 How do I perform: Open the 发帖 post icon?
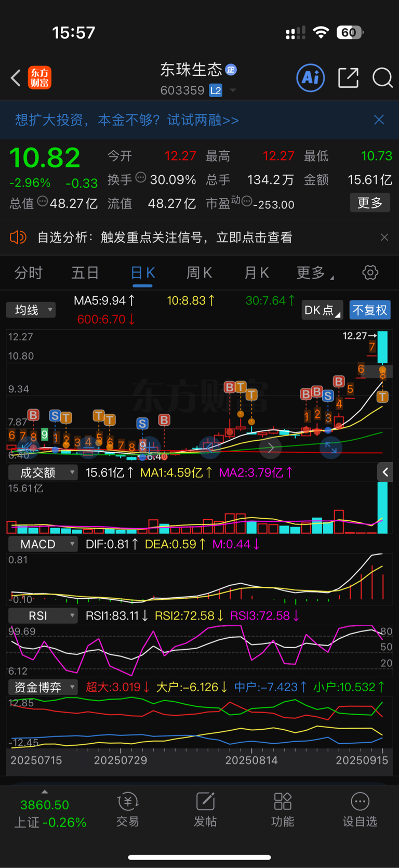click(x=205, y=810)
